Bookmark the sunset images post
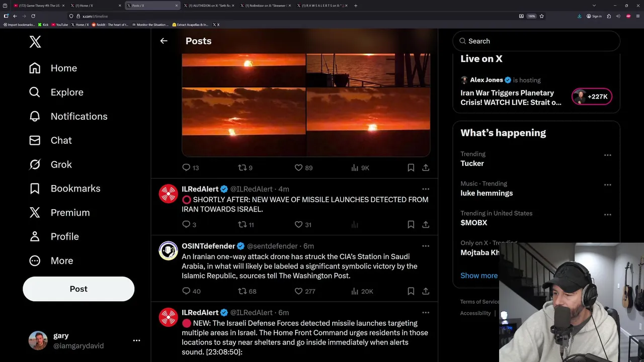Screen dimensions: 644x362 [x=411, y=167]
